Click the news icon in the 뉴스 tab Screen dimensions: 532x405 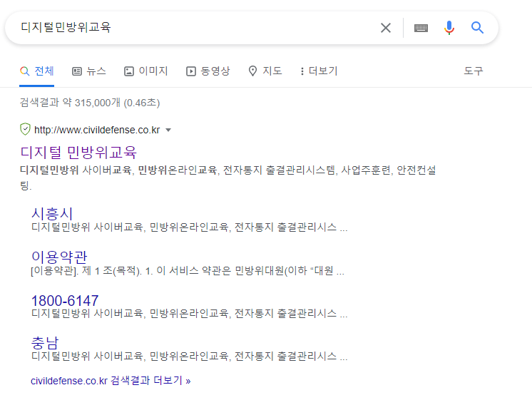pyautogui.click(x=77, y=71)
